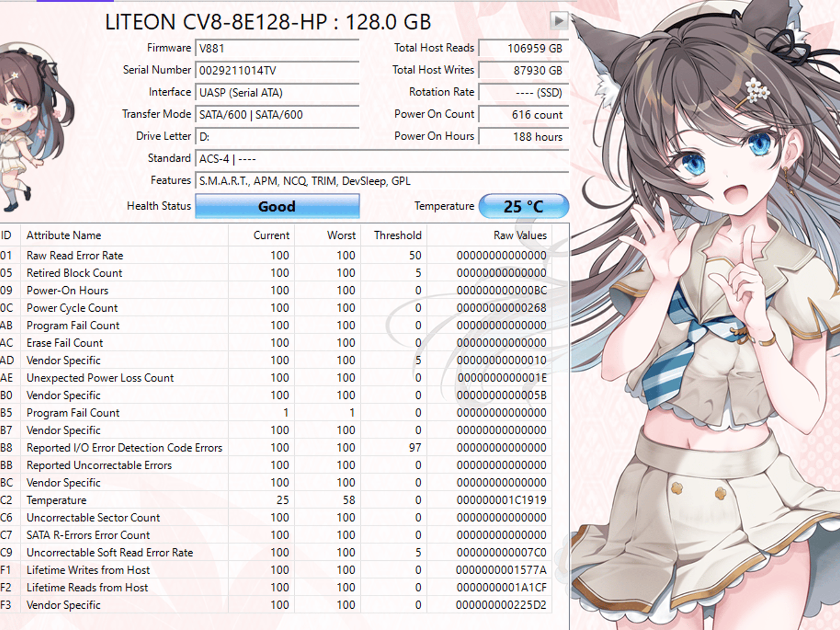Click the Raw Values column header

489,235
